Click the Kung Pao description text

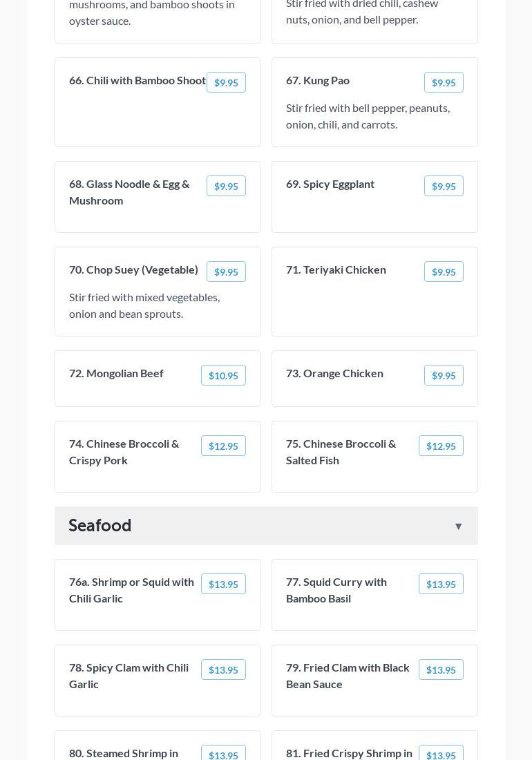[368, 116]
